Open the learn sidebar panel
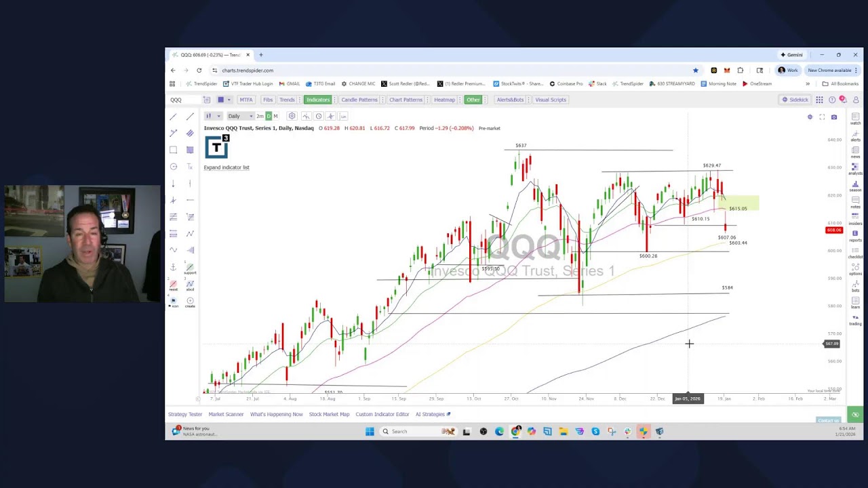Image resolution: width=868 pixels, height=488 pixels. point(856,302)
